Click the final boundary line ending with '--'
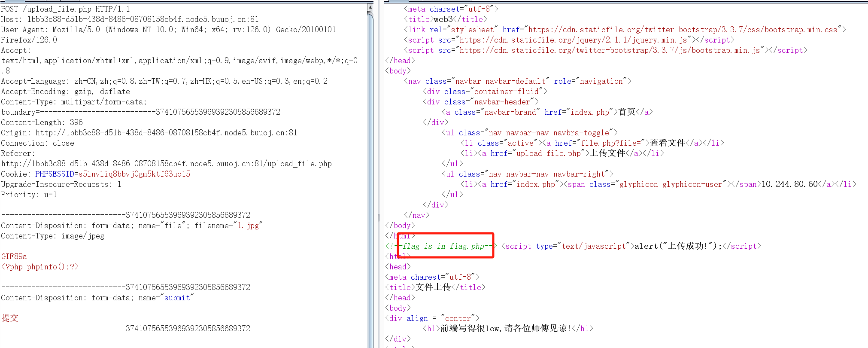Screen dimensions: 868x348 pos(130,328)
